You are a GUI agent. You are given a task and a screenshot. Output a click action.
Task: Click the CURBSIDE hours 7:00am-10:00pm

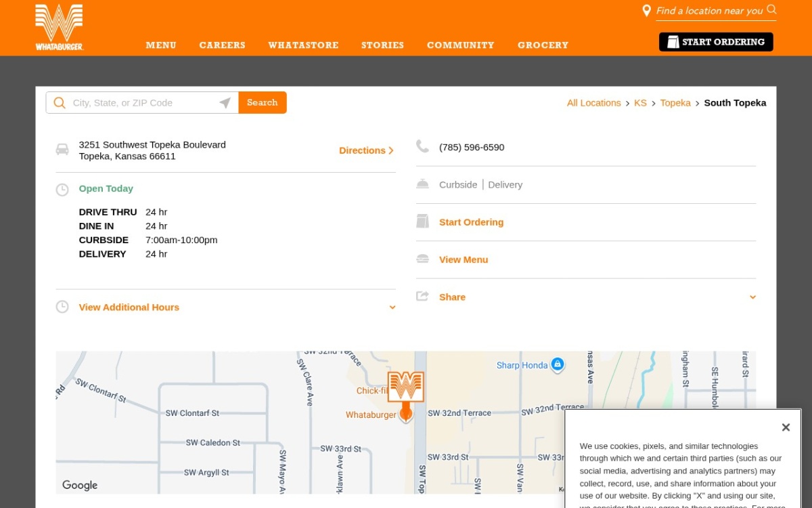(x=181, y=240)
